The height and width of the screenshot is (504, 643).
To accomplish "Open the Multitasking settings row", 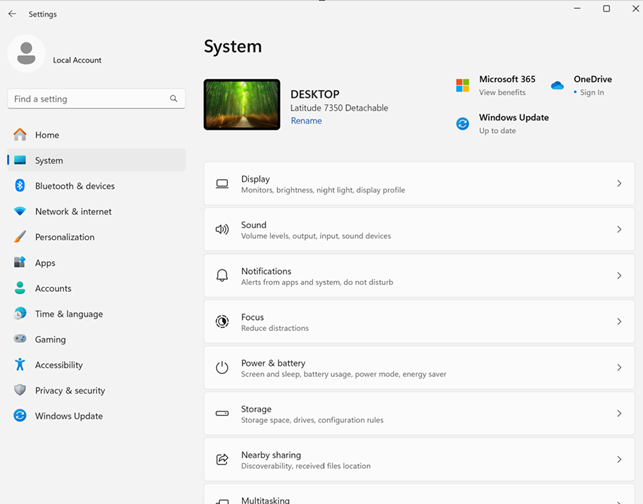I will click(419, 494).
